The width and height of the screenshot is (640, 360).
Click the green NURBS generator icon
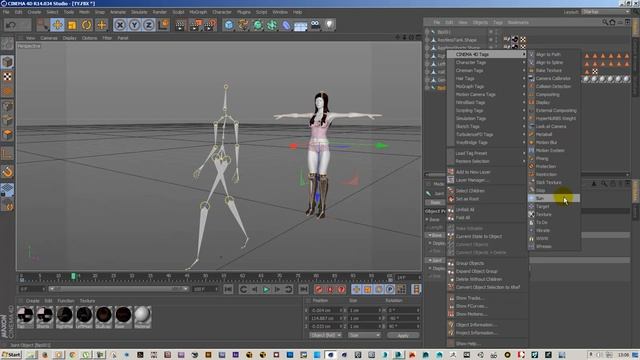tap(258, 25)
